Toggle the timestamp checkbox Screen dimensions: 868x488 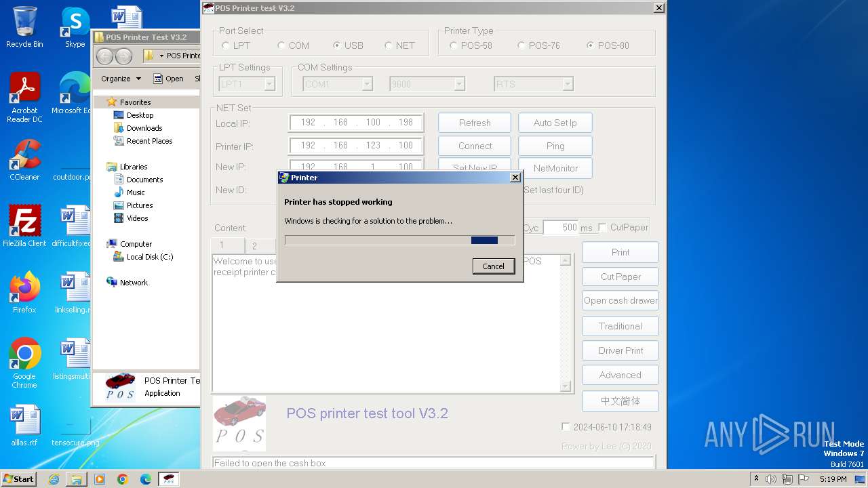click(x=566, y=427)
